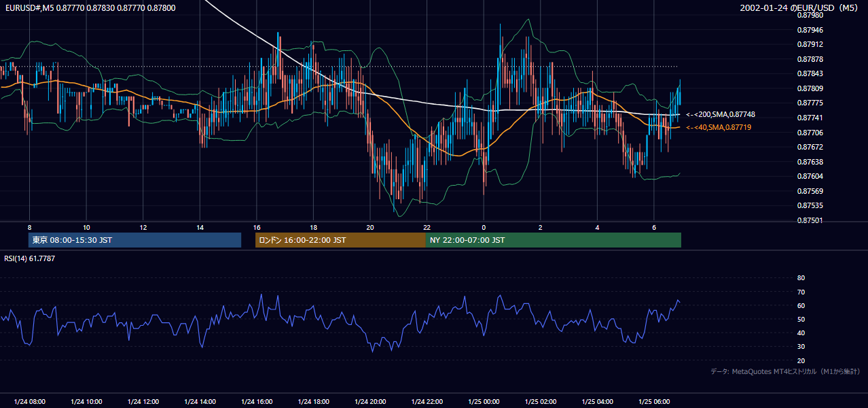868x408 pixels.
Task: Click price axis value 0.87672
Action: coord(811,147)
